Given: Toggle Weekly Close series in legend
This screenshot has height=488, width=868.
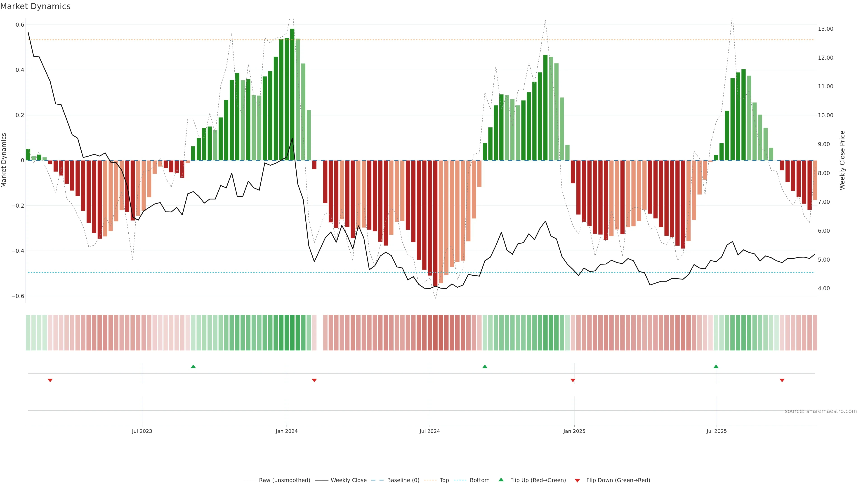Looking at the screenshot, I should point(348,480).
